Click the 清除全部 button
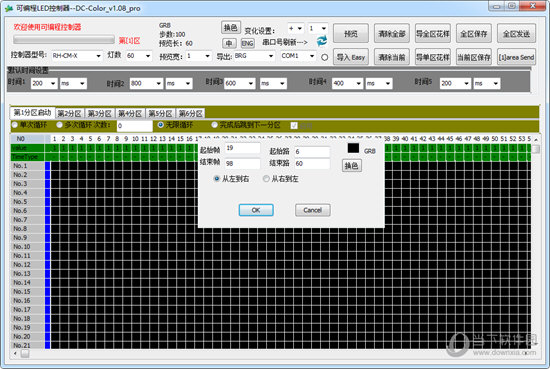The image size is (550, 369). pyautogui.click(x=392, y=34)
